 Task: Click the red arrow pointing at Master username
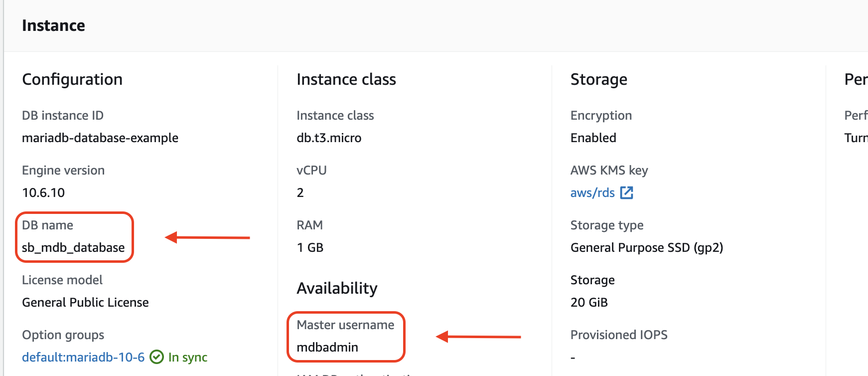478,337
